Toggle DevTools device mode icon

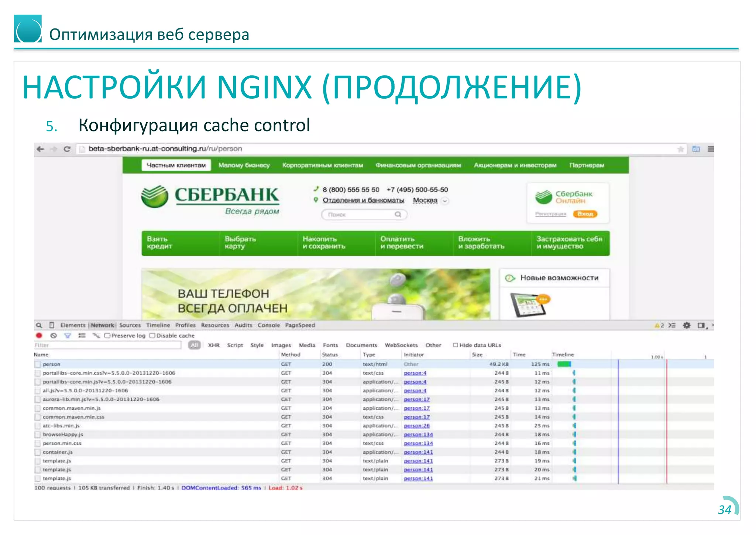click(52, 325)
